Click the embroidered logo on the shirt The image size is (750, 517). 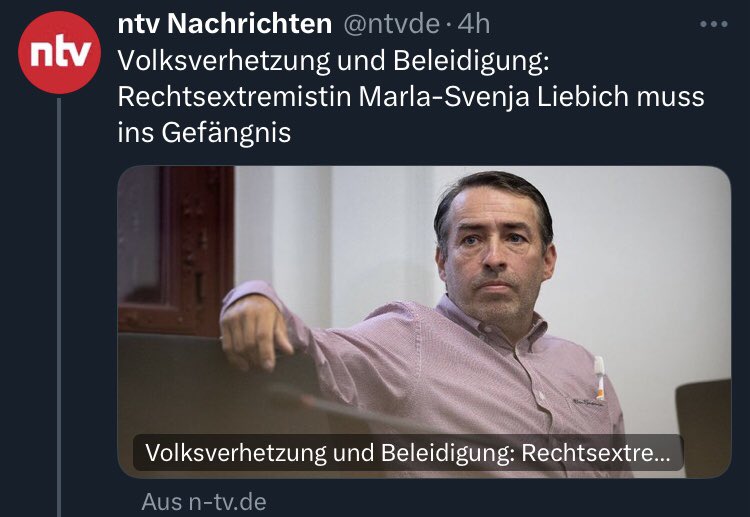587,403
